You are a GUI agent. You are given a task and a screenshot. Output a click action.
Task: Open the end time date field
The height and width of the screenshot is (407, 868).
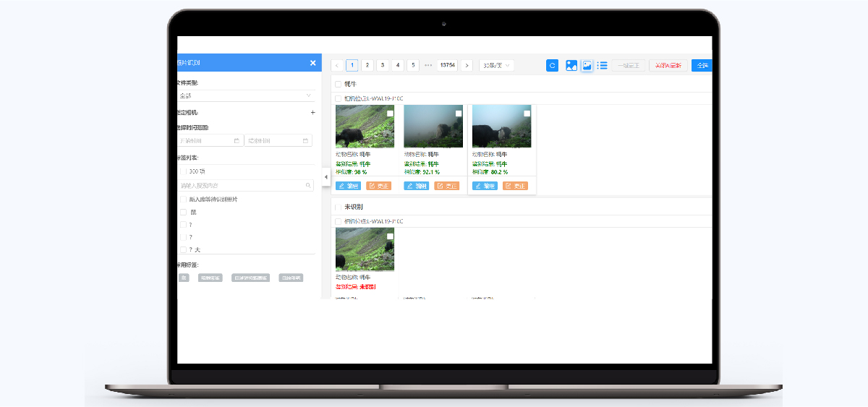[x=278, y=141]
